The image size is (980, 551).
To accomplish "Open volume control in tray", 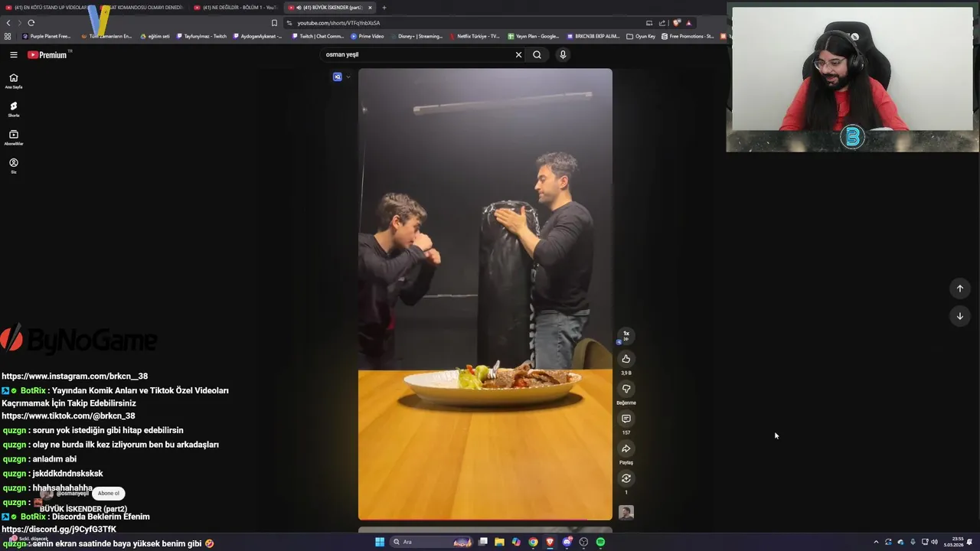I will [934, 542].
